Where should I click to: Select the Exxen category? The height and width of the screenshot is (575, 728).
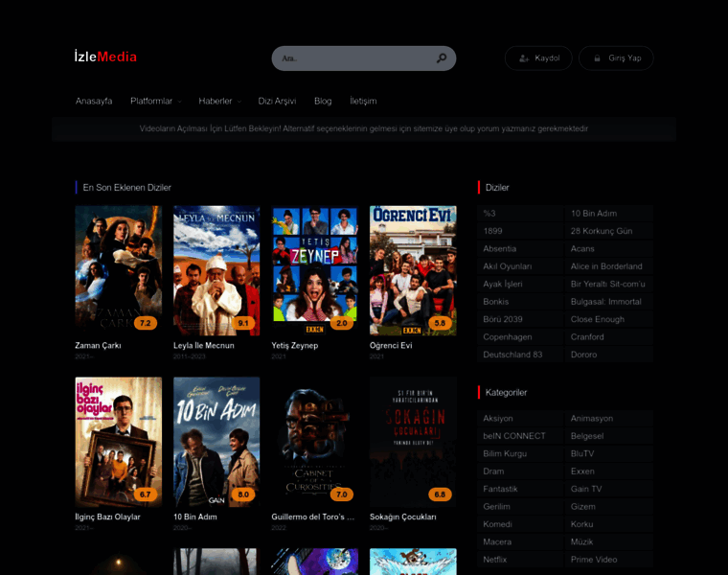(x=609, y=471)
